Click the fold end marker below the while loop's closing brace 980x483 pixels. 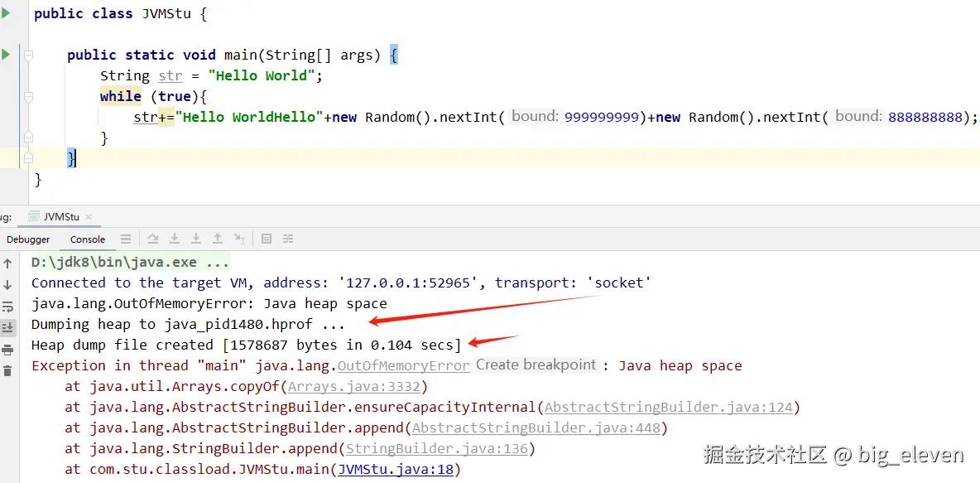(28, 137)
